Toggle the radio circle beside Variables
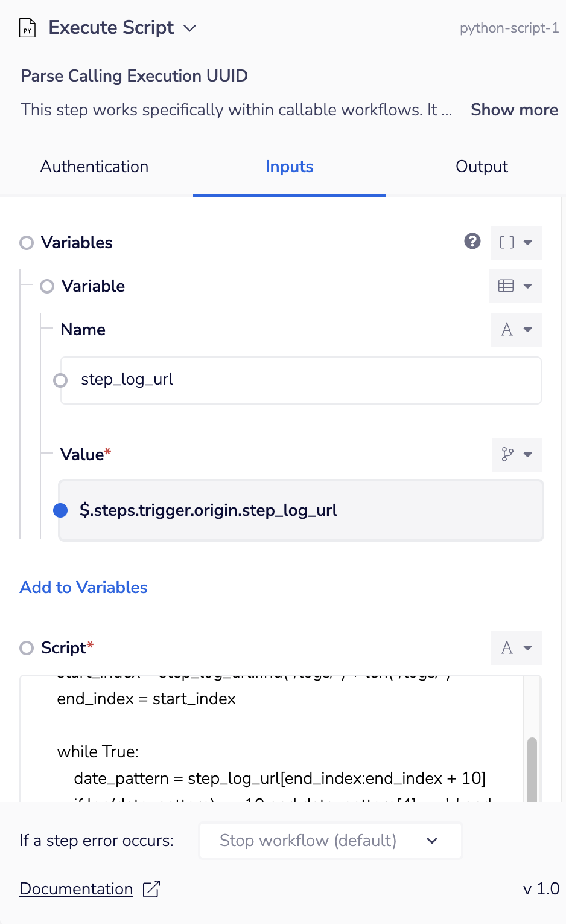The width and height of the screenshot is (566, 924). pos(27,243)
